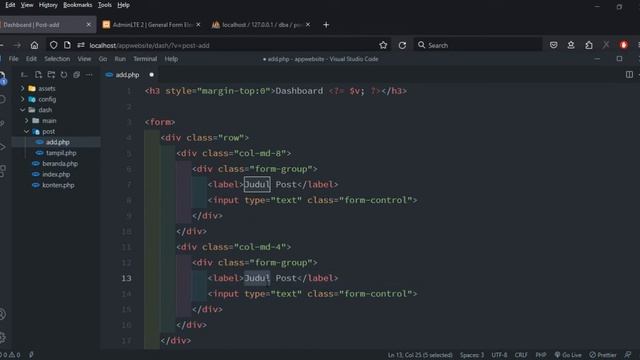The width and height of the screenshot is (640, 360).
Task: Click CRLF line ending indicator
Action: 521,355
